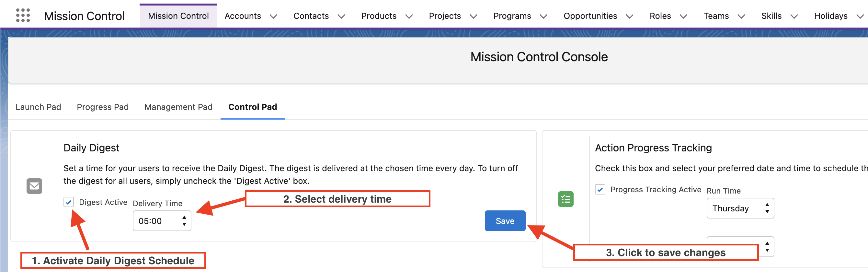Expand the Accounts chevron menu
The height and width of the screenshot is (272, 868).
tap(273, 16)
